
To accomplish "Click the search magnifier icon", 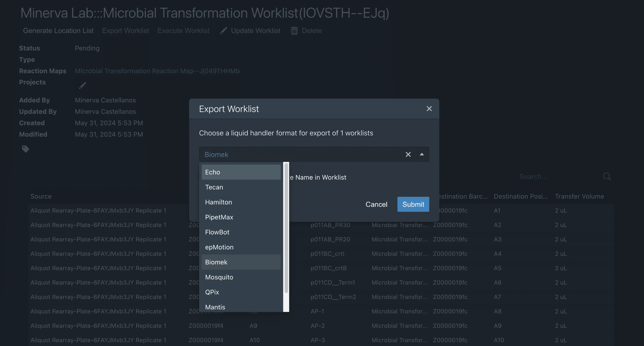I will 607,177.
